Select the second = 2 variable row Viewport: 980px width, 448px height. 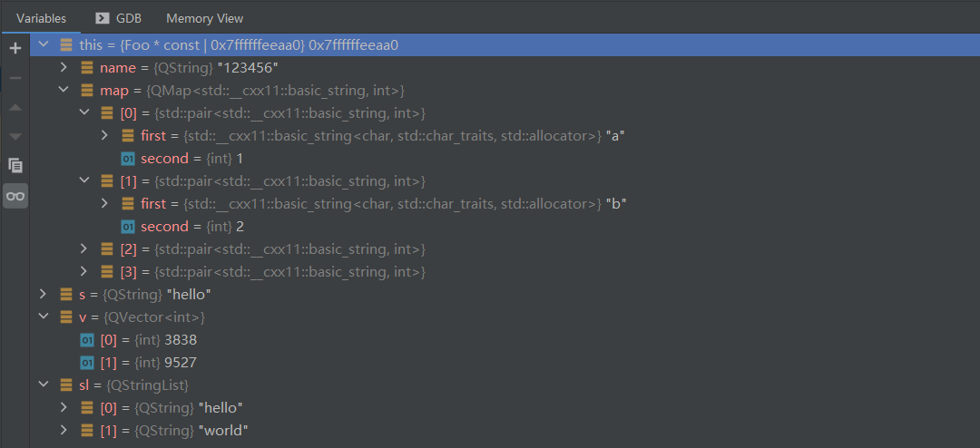505,226
